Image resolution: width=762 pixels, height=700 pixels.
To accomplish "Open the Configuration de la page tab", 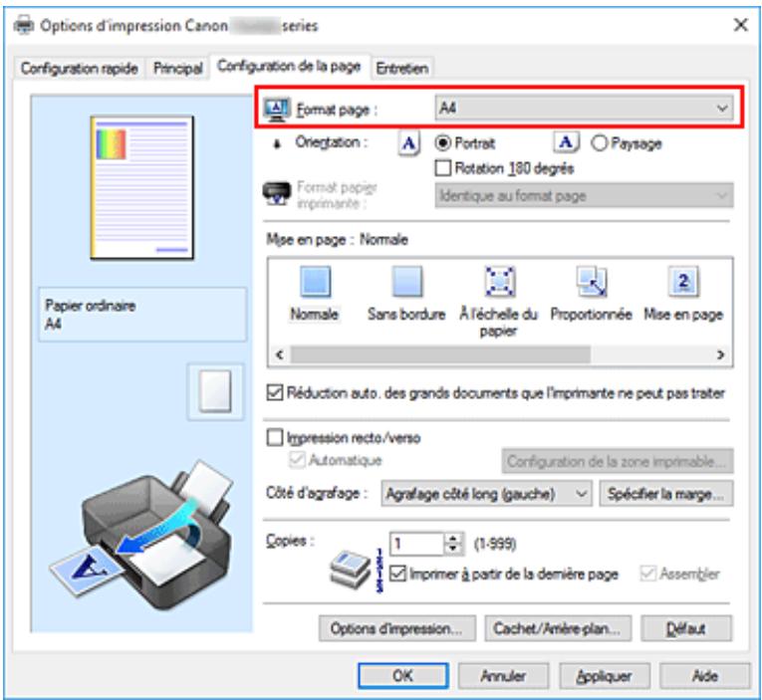I will (x=289, y=66).
